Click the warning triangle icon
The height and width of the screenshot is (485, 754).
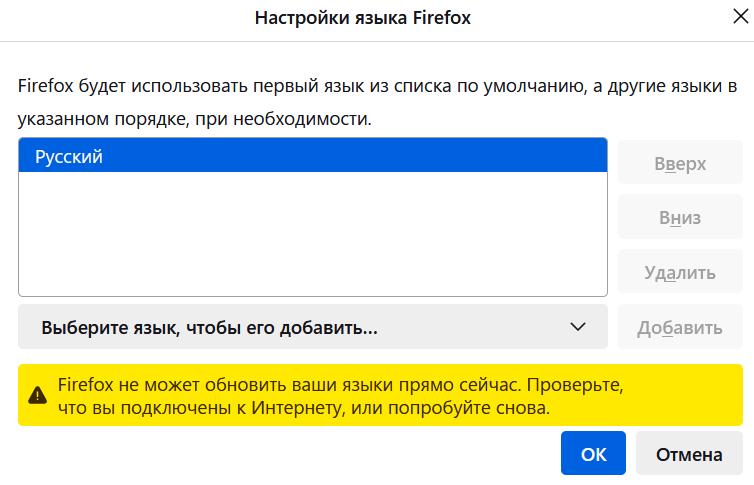[37, 394]
